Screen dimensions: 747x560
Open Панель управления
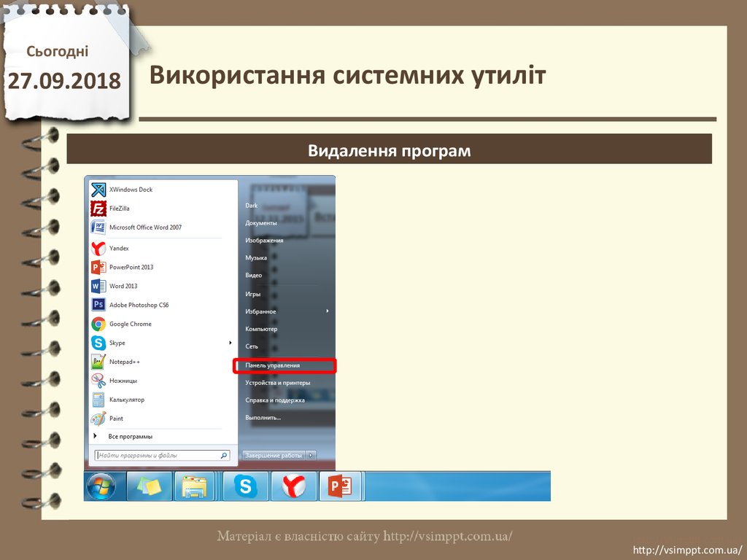point(273,365)
